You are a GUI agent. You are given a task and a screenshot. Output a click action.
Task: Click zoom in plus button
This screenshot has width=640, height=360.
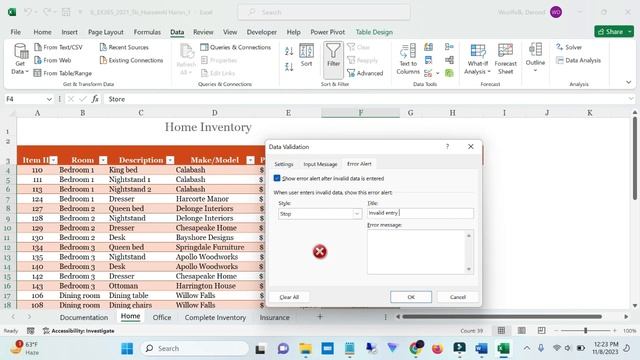[615, 331]
